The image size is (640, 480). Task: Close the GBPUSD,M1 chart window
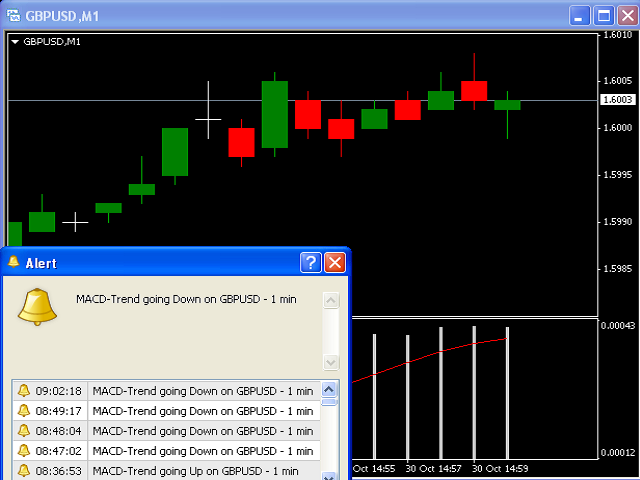click(x=628, y=16)
